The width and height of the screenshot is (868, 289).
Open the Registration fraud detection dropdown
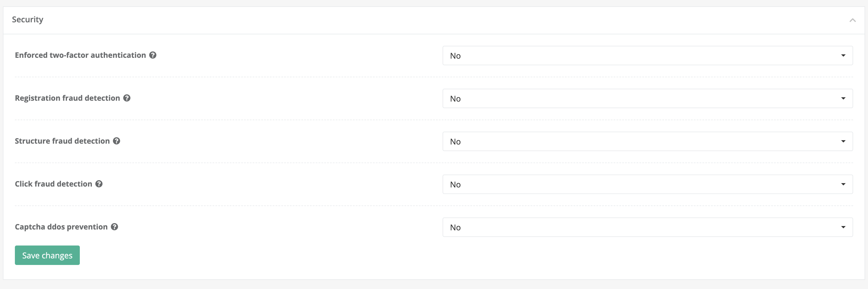click(647, 98)
